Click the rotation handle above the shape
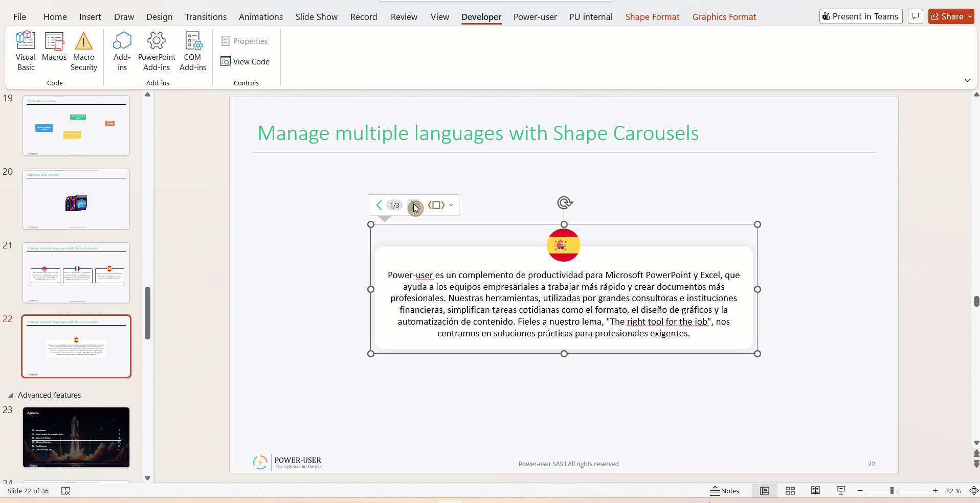Viewport: 980px width, 503px height. pos(564,202)
